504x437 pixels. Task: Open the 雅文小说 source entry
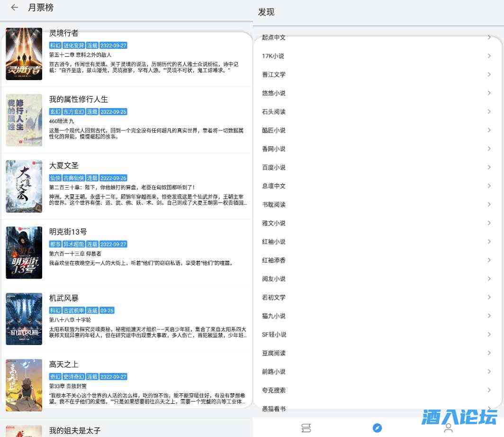377,223
